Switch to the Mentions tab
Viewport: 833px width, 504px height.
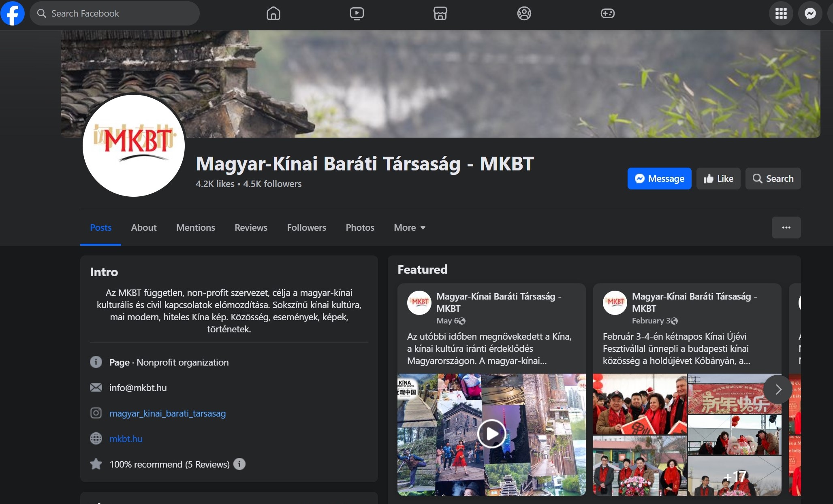tap(196, 228)
